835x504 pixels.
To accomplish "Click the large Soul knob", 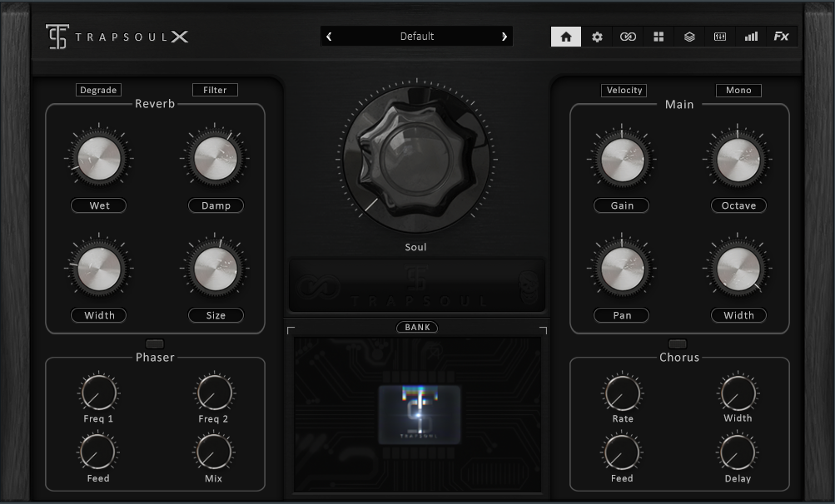I will (x=415, y=159).
